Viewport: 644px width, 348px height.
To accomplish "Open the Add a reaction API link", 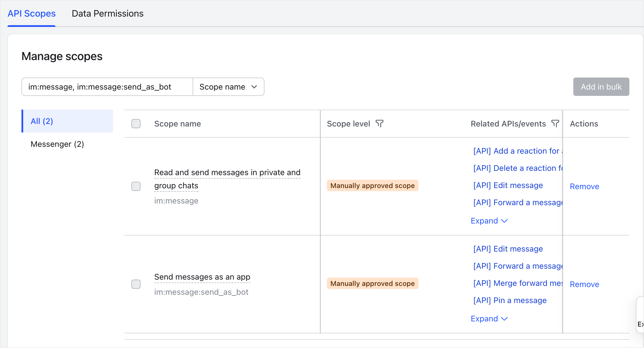I will coord(518,151).
